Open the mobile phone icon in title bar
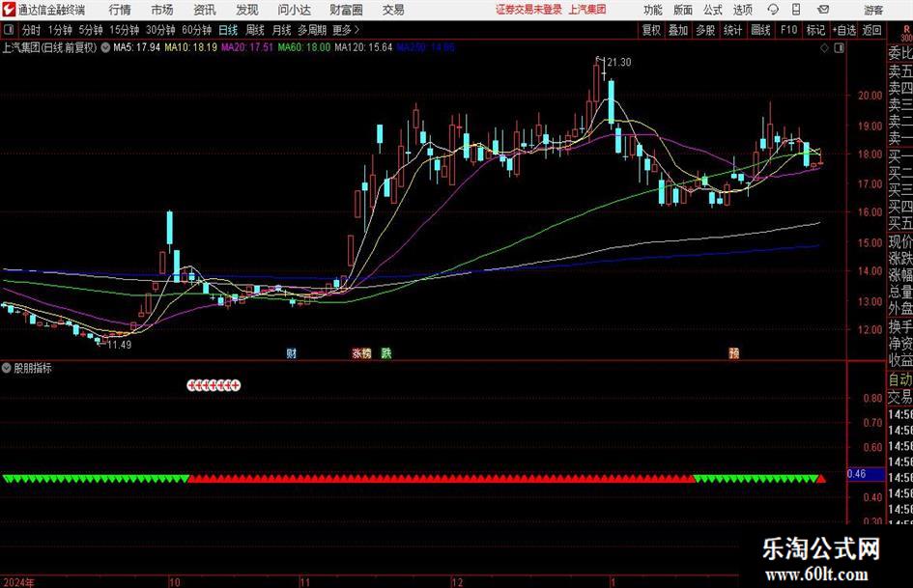913x588 pixels. 795,10
